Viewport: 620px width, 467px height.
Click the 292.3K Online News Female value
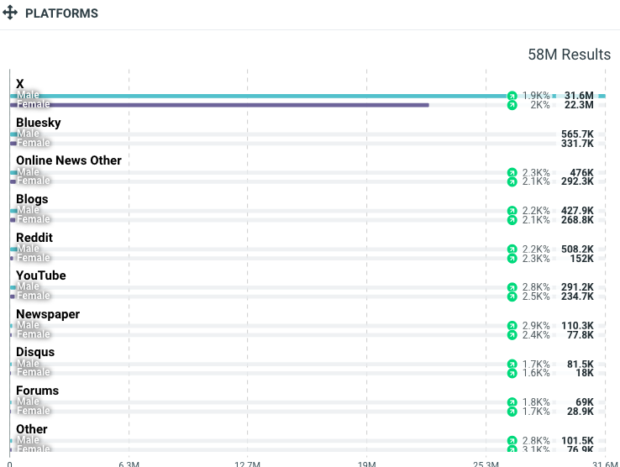[577, 182]
